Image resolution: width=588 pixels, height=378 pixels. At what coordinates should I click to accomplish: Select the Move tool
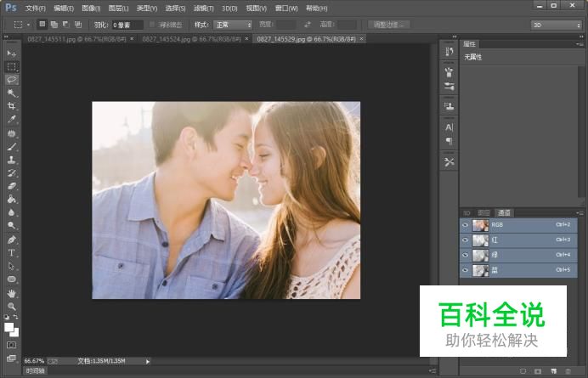(12, 54)
